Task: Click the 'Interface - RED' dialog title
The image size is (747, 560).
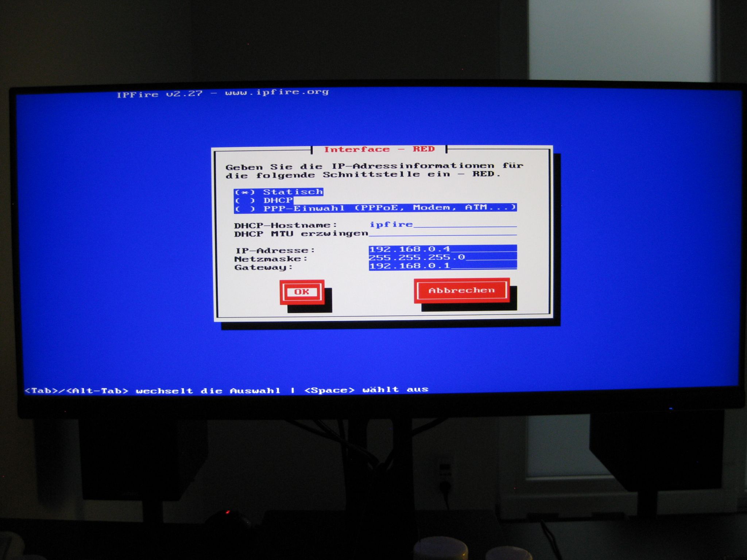Action: (379, 149)
